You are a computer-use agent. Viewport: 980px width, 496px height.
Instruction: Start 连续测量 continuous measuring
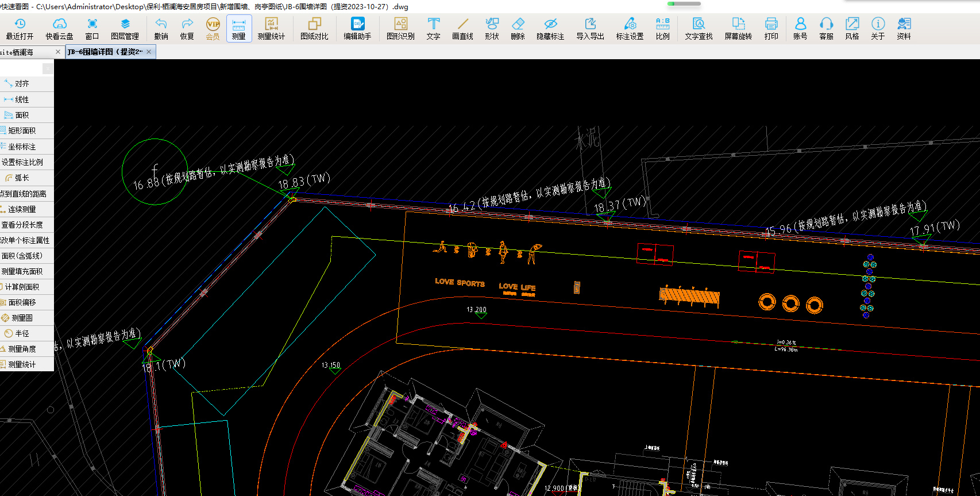tap(27, 209)
